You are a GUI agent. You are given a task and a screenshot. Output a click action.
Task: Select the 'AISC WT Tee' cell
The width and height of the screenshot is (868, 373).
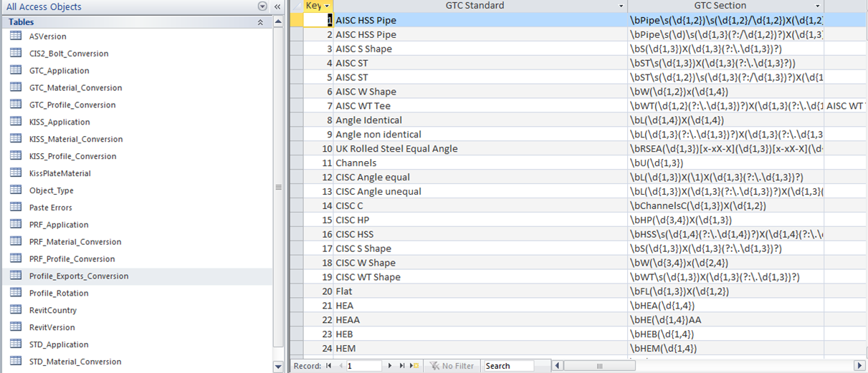(x=480, y=106)
